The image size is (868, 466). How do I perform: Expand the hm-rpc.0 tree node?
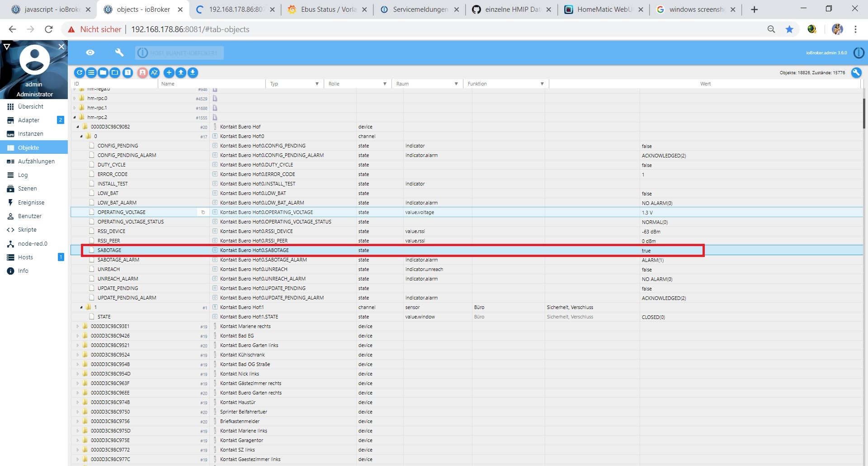pyautogui.click(x=75, y=98)
